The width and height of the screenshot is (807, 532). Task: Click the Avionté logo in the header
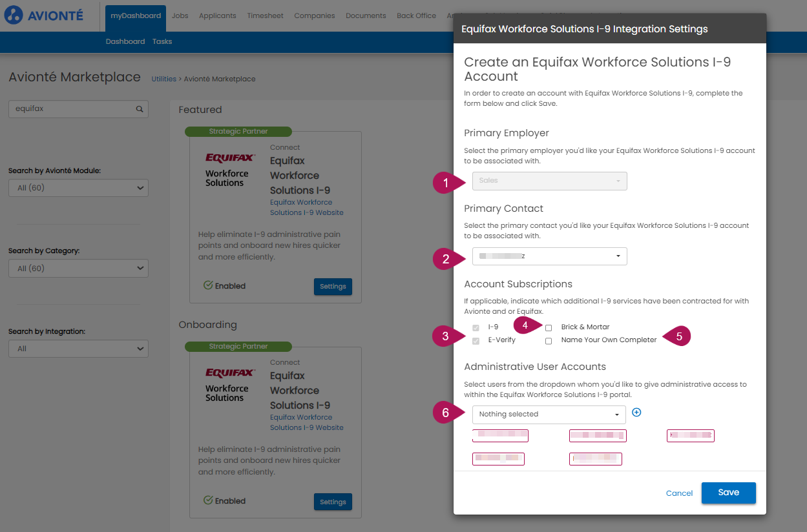point(44,15)
